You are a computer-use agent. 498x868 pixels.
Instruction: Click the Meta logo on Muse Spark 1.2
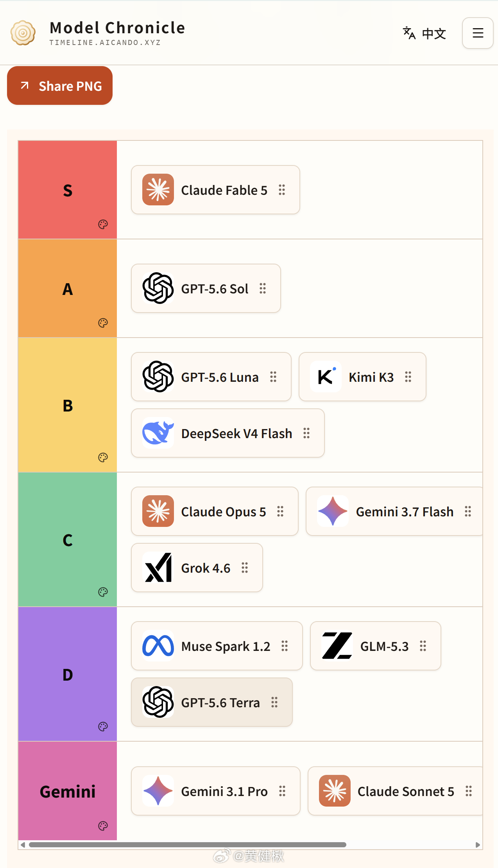(x=158, y=646)
